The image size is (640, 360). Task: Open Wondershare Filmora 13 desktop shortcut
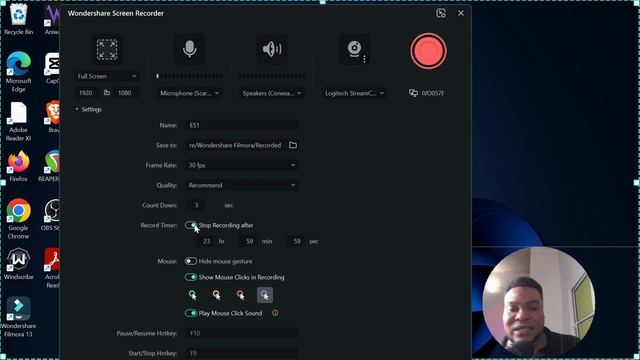pyautogui.click(x=18, y=317)
